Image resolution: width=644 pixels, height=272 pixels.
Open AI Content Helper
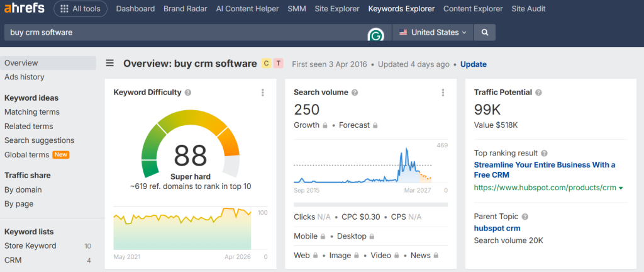[247, 9]
